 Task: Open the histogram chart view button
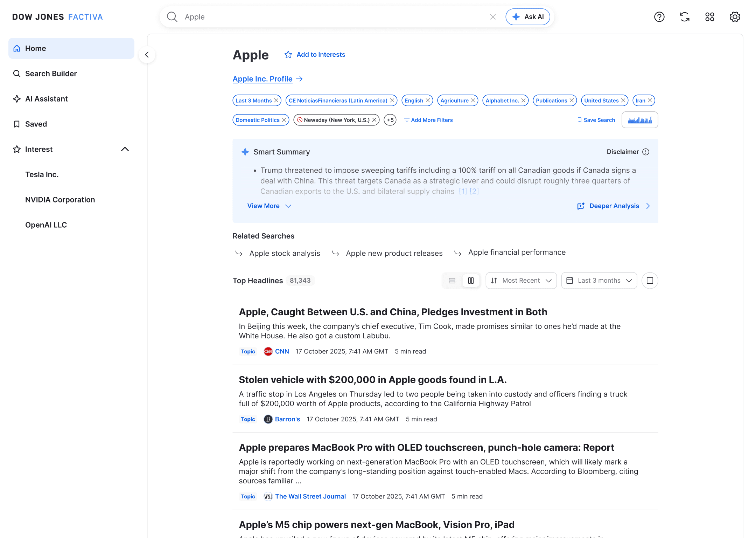pyautogui.click(x=639, y=120)
